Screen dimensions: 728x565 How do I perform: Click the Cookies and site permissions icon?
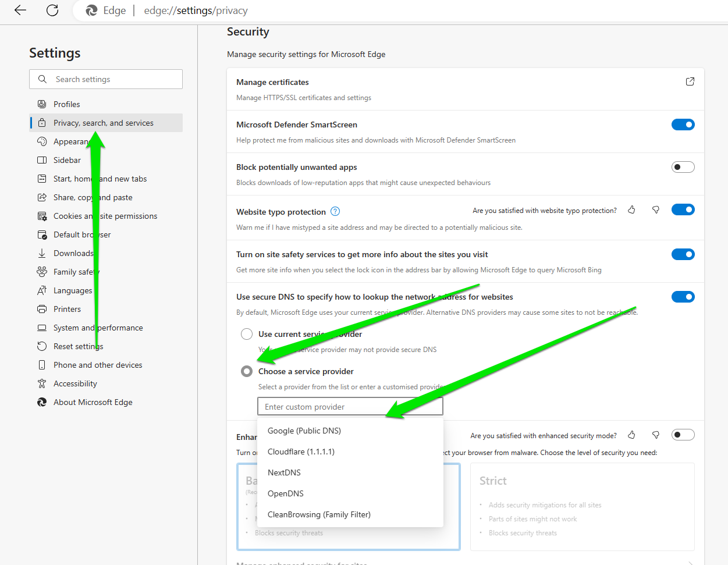pyautogui.click(x=42, y=216)
